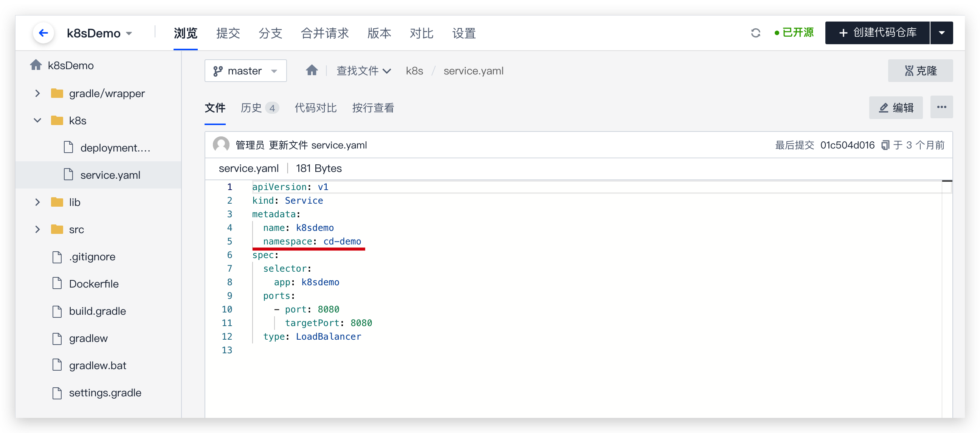Image resolution: width=980 pixels, height=433 pixels.
Task: Click the lib folder icon
Action: point(57,202)
